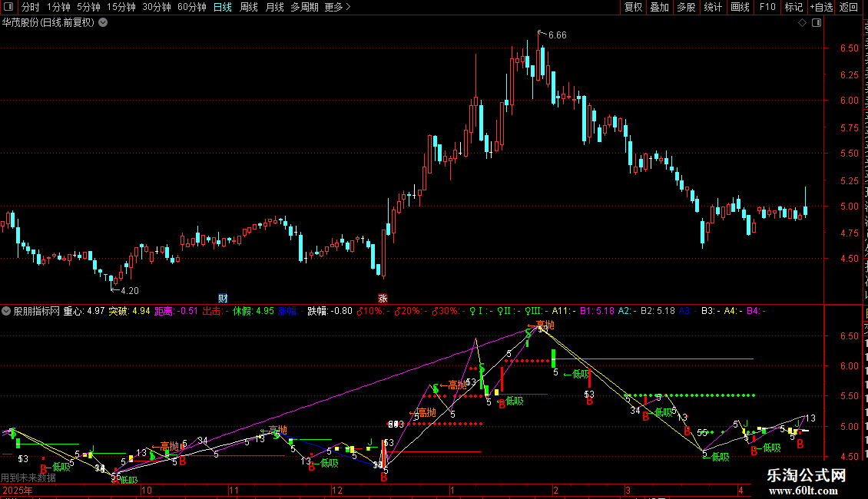Click the 跌幅: -0.80 indicator value

pyautogui.click(x=330, y=311)
